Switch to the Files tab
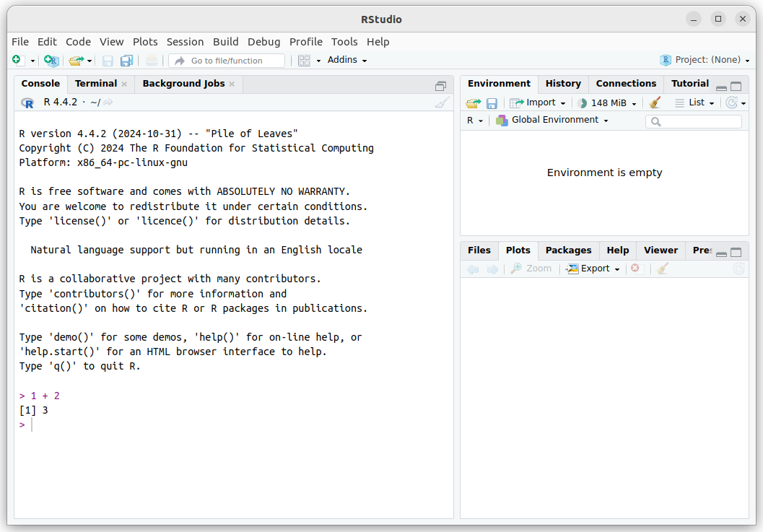The image size is (763, 532). pyautogui.click(x=479, y=250)
